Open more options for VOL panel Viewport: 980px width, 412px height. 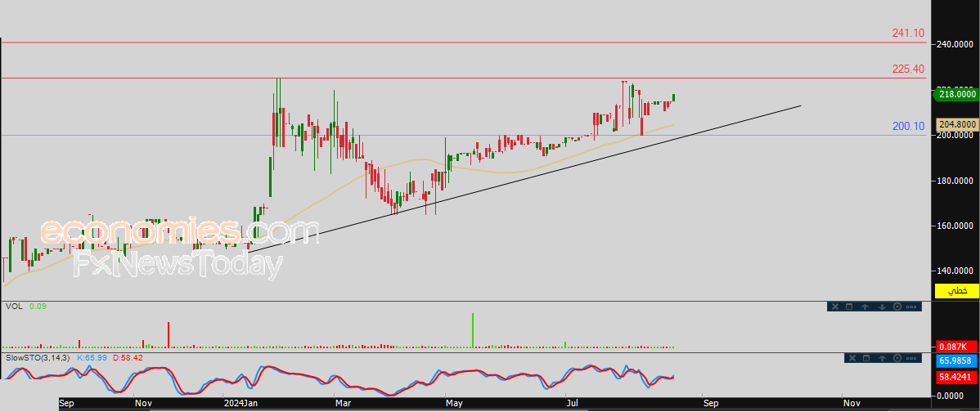pos(912,307)
